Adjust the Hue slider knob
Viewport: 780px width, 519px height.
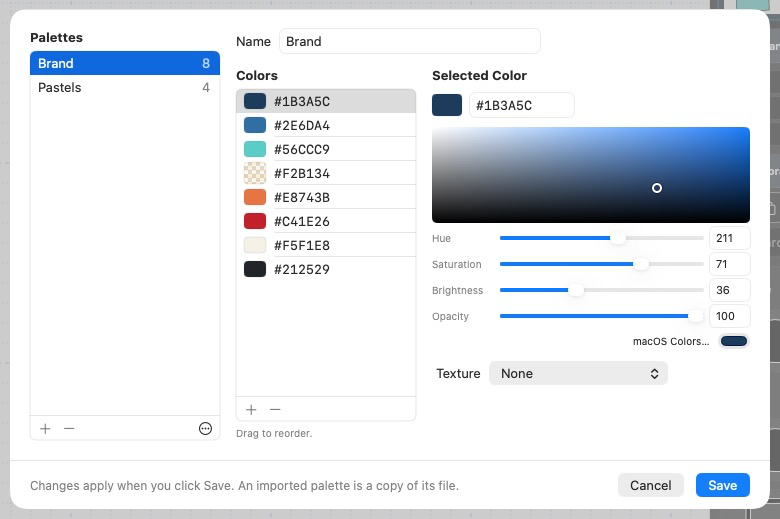click(618, 238)
